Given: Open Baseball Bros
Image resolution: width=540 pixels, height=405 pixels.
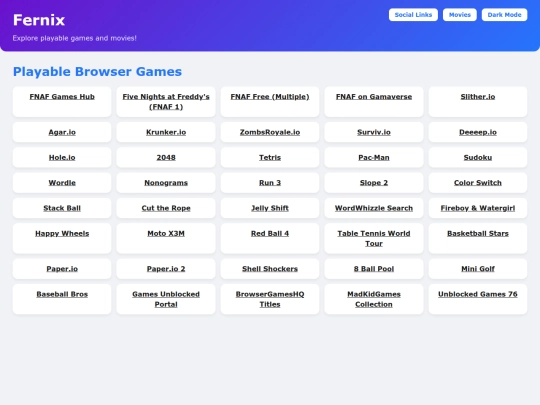Looking at the screenshot, I should pyautogui.click(x=62, y=294).
